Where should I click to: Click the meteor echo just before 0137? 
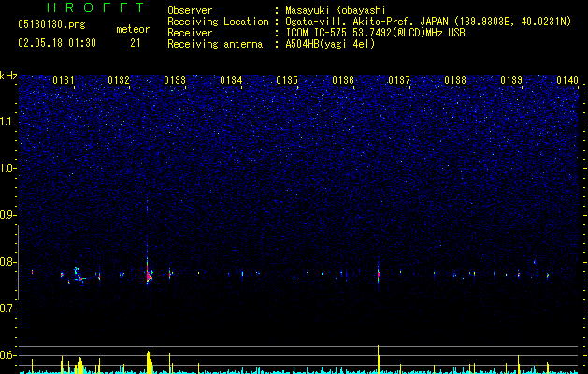coord(379,274)
